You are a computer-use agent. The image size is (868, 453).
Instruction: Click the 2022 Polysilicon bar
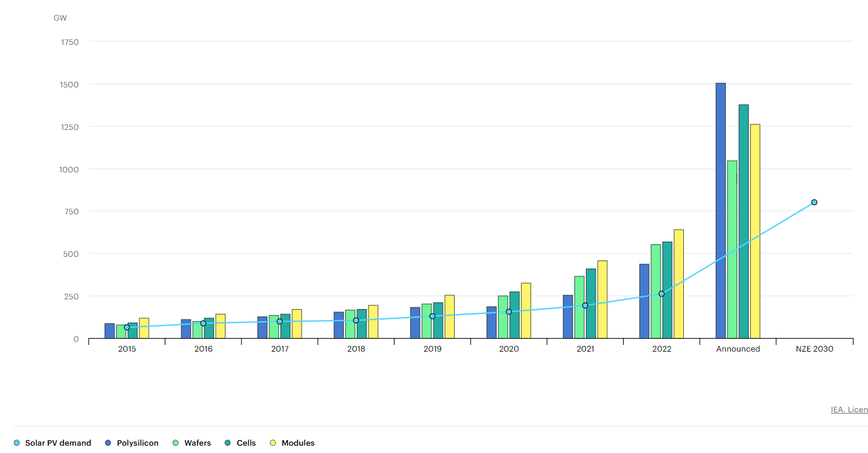coord(644,301)
